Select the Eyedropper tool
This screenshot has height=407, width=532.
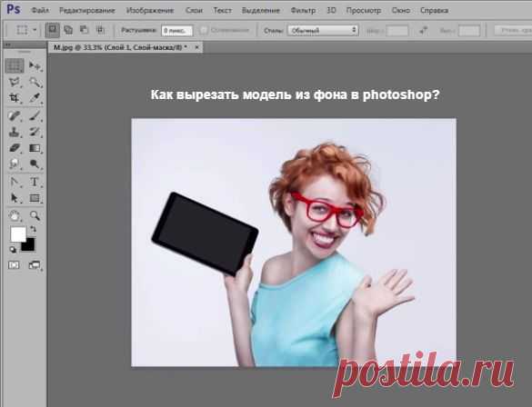point(35,98)
